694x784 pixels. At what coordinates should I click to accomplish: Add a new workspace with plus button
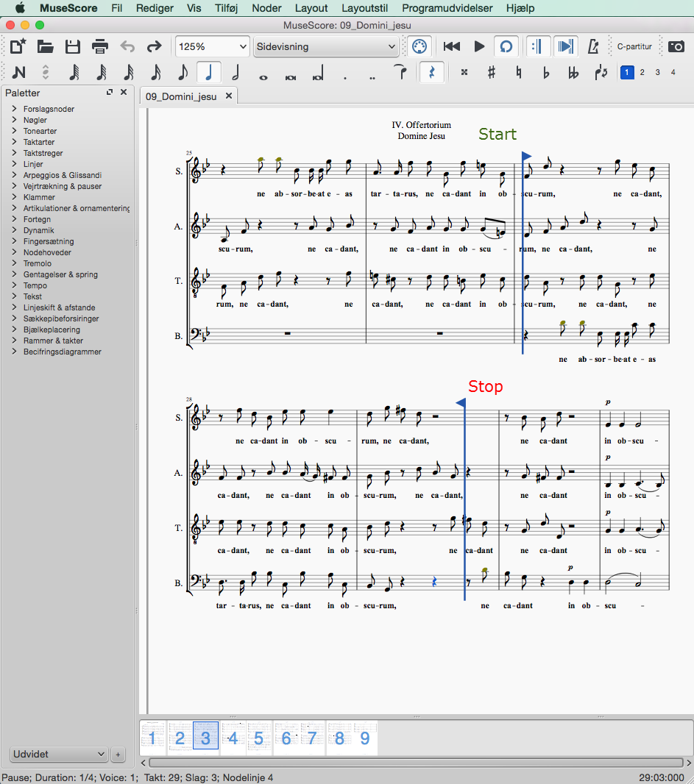(118, 755)
